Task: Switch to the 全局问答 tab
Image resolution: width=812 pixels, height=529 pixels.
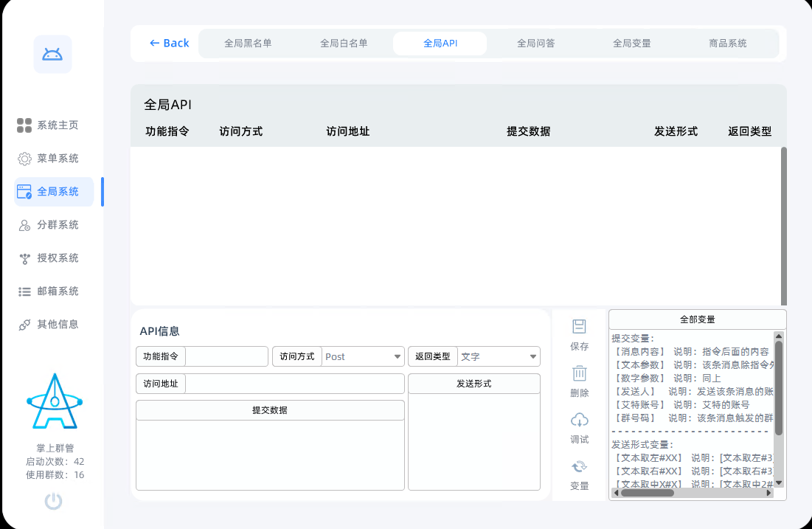Action: click(535, 44)
